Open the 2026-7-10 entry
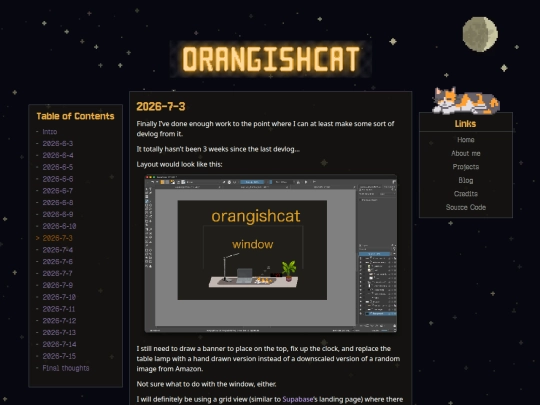This screenshot has height=405, width=540. [x=59, y=297]
